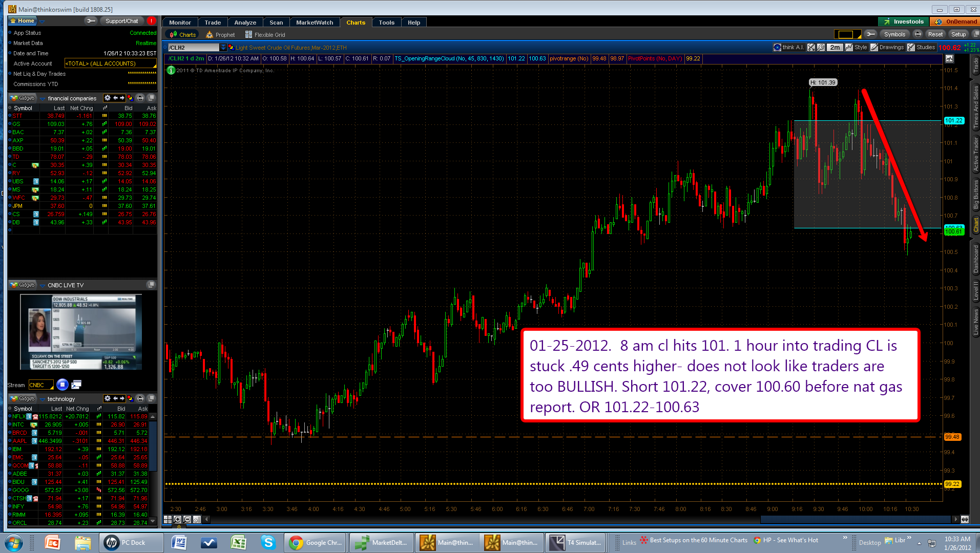
Task: Click the Support/Chat button
Action: [x=121, y=21]
